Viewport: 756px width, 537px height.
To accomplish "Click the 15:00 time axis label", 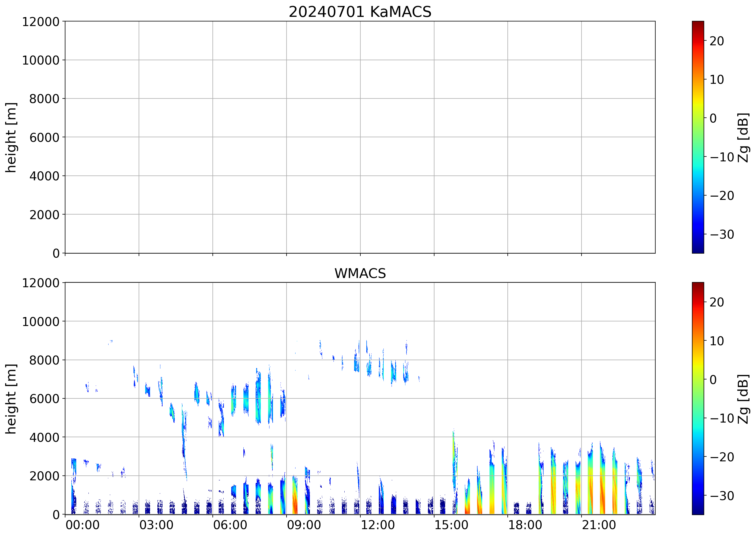I will coord(451,525).
